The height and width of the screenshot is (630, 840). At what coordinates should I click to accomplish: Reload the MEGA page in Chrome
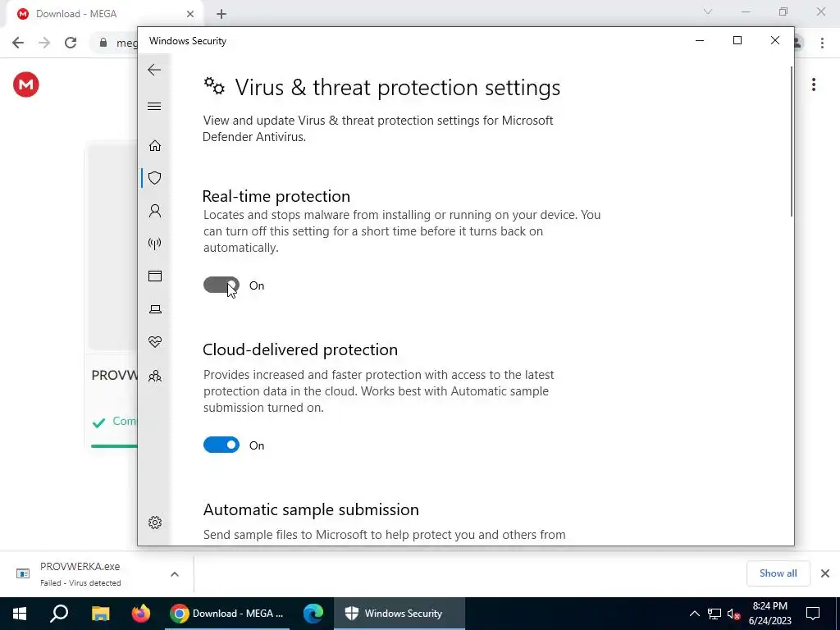(71, 43)
